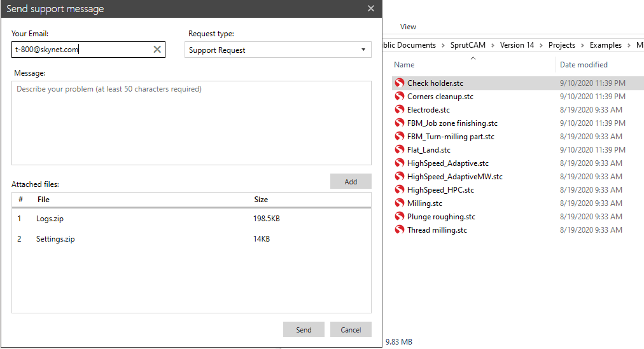Click the 14KB size of Settings.zip
The height and width of the screenshot is (349, 644).
[x=261, y=238]
